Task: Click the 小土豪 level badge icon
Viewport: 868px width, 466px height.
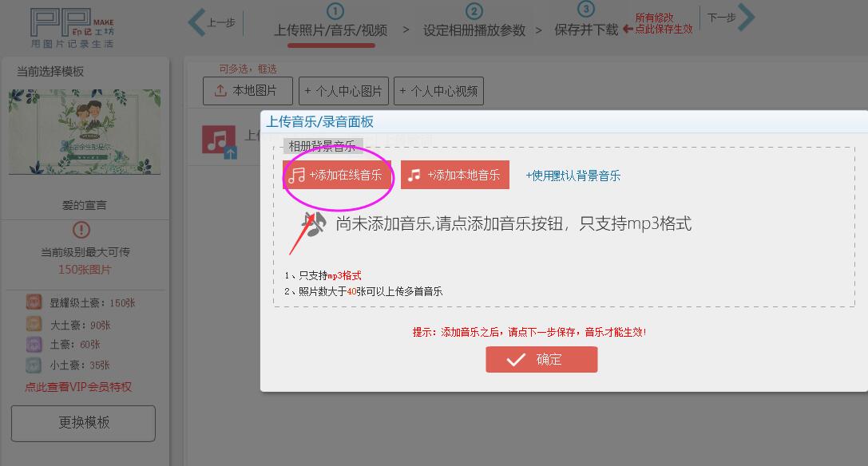Action: click(34, 365)
